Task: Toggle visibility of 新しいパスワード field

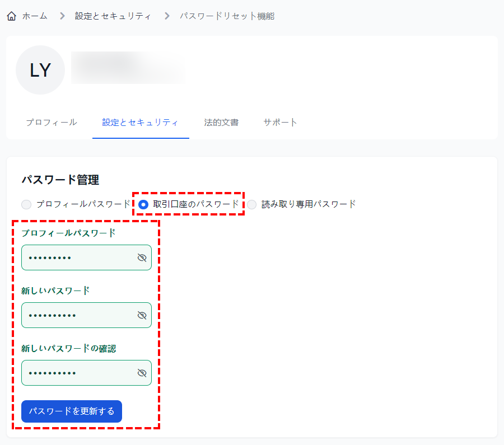Action: coord(142,315)
